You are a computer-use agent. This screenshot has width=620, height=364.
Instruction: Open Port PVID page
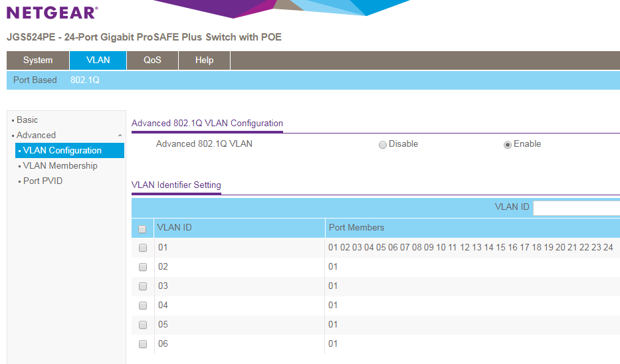pos(43,181)
